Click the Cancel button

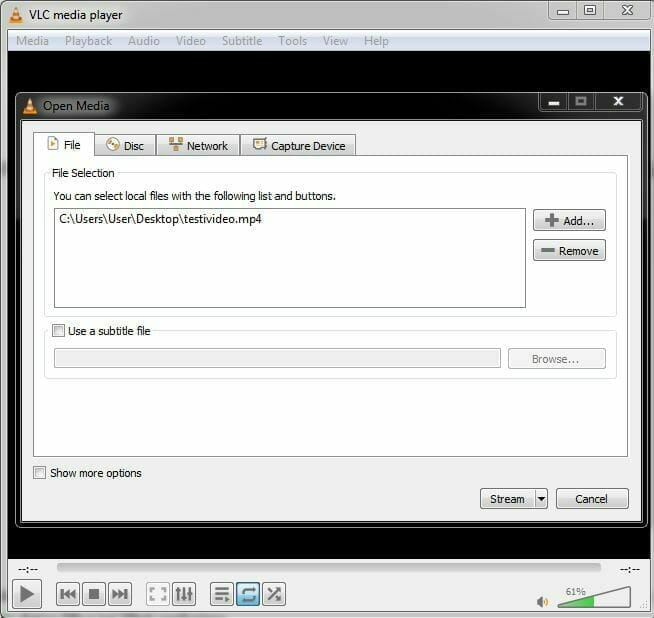[x=592, y=499]
